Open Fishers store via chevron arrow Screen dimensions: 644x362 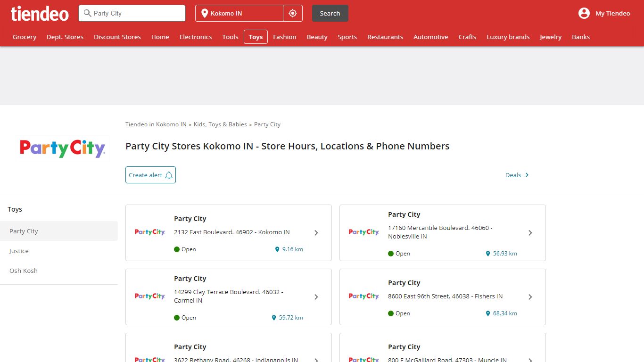click(530, 297)
